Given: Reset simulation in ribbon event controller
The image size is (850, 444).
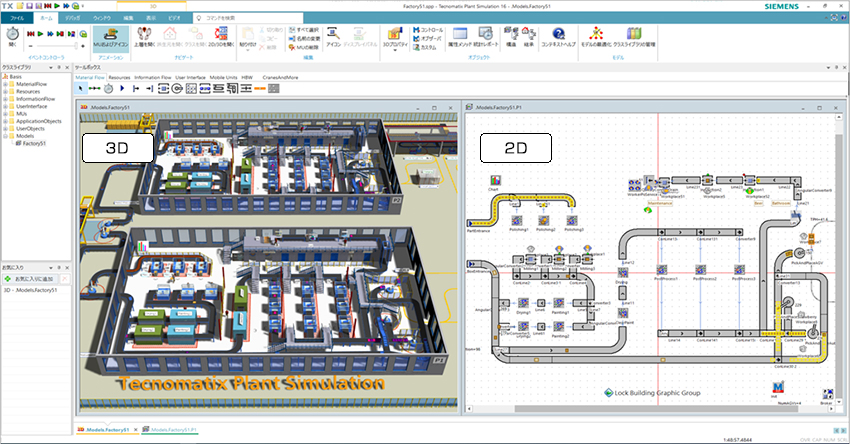Looking at the screenshot, I should click(31, 34).
